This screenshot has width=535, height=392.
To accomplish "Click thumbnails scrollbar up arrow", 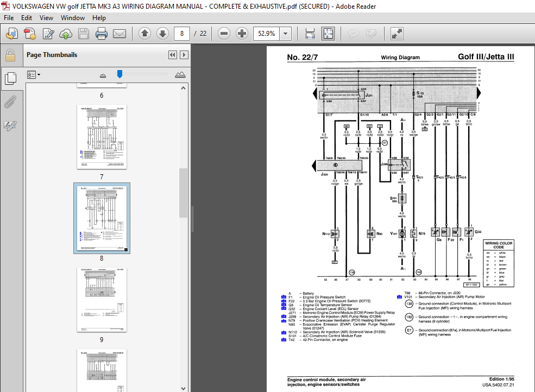I will pyautogui.click(x=183, y=88).
